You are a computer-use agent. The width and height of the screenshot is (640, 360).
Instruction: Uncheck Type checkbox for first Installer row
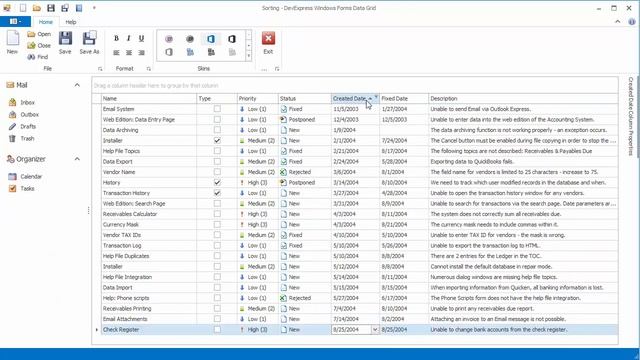(217, 140)
